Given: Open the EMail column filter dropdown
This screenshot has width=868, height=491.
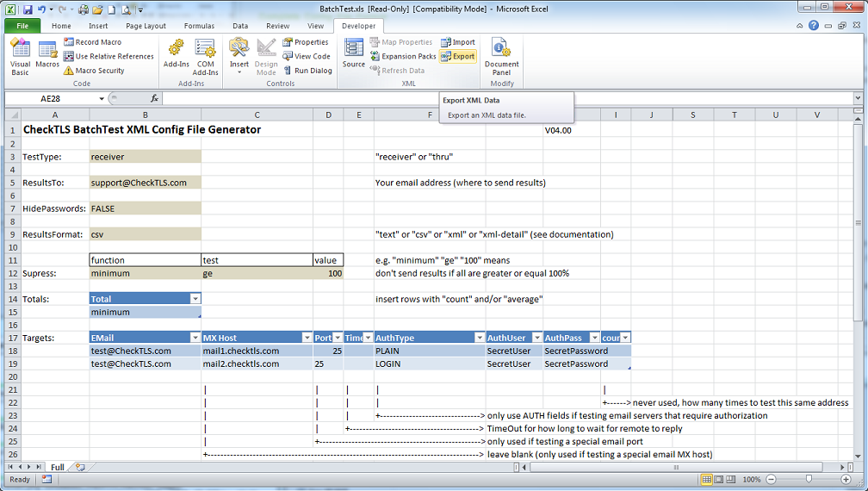Looking at the screenshot, I should pyautogui.click(x=195, y=338).
